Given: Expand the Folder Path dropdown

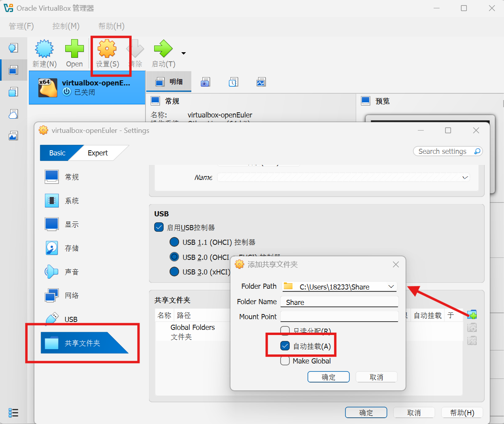Looking at the screenshot, I should 391,286.
